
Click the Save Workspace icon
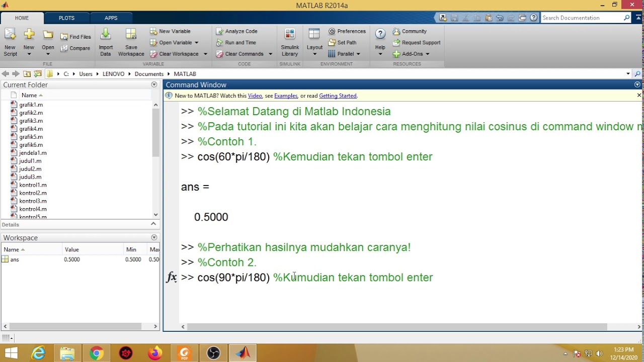[x=131, y=34]
